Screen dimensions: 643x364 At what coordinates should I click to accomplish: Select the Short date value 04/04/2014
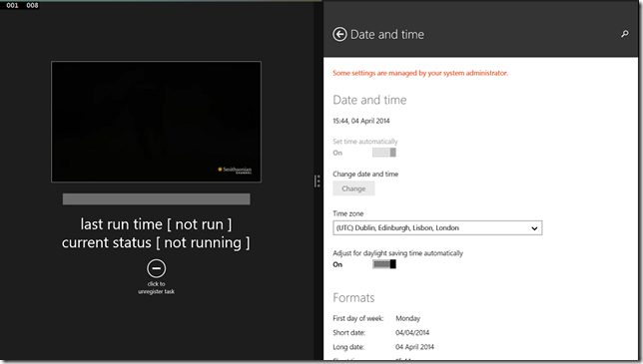(x=412, y=332)
